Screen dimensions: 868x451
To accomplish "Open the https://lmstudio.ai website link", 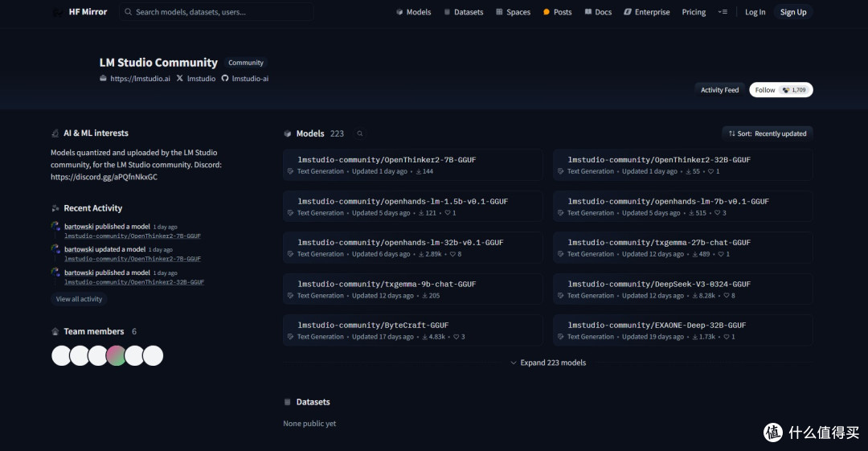I will click(x=140, y=79).
